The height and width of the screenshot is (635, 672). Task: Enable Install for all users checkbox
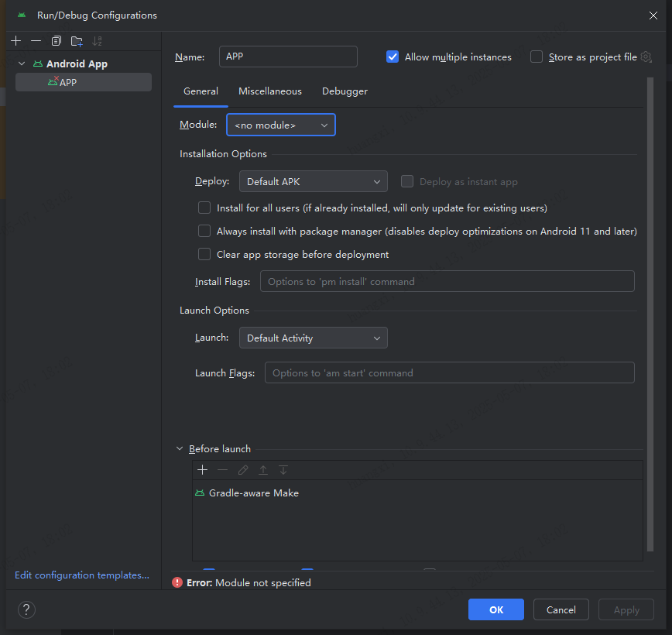204,208
